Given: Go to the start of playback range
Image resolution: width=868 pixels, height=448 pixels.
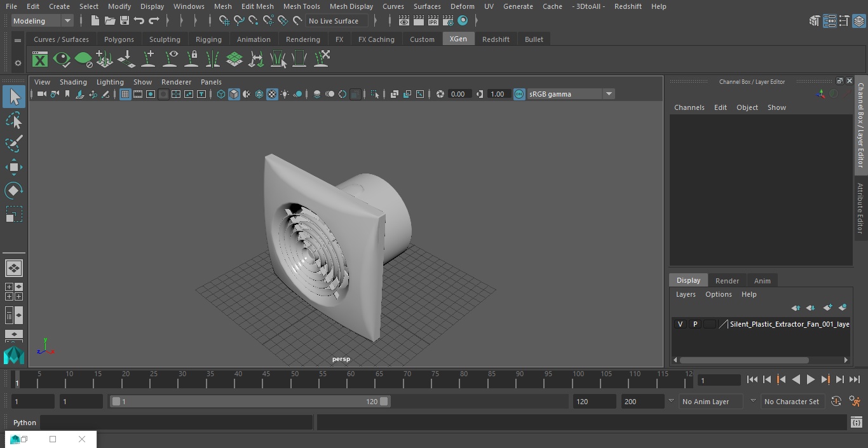Looking at the screenshot, I should click(x=752, y=379).
